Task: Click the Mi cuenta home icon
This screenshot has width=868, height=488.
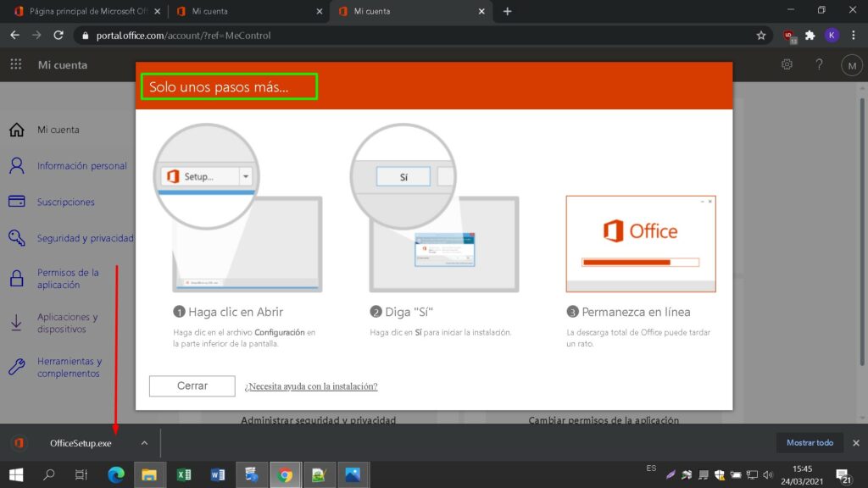Action: 16,130
